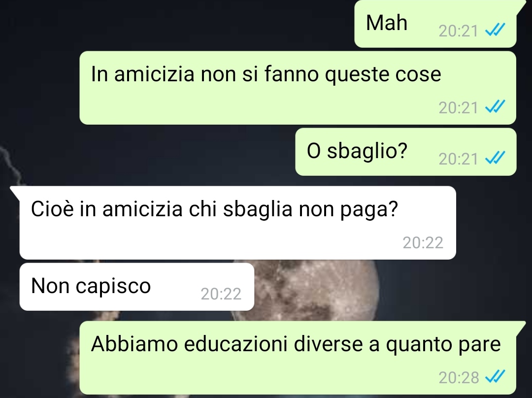Click the word "amicizia" in the green bubble
The width and height of the screenshot is (532, 398).
pos(154,73)
